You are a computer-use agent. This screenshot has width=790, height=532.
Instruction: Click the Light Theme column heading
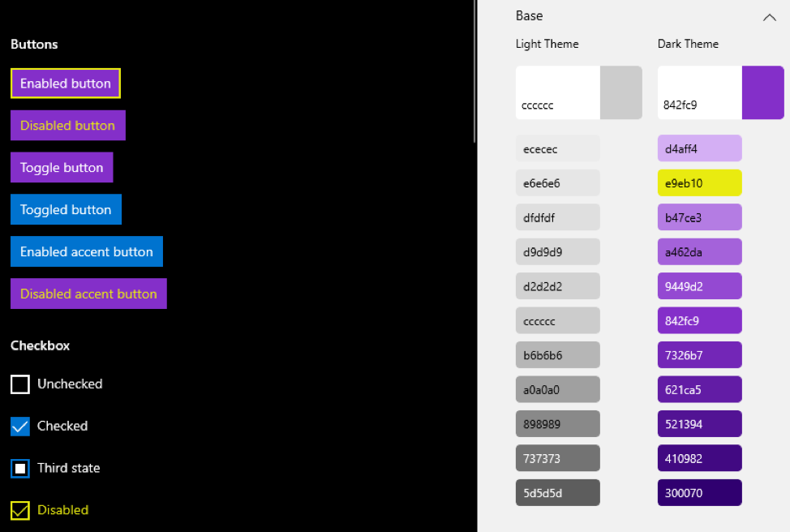[547, 45]
